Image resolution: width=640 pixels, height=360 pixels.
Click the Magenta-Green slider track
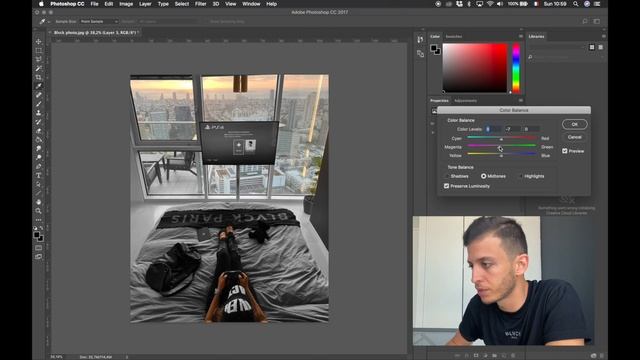(502, 145)
